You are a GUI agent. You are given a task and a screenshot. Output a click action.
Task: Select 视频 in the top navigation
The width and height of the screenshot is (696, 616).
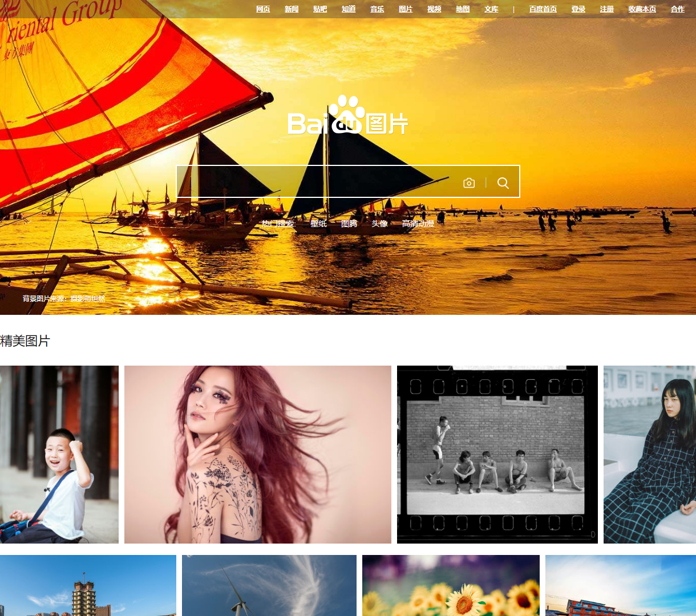(434, 9)
